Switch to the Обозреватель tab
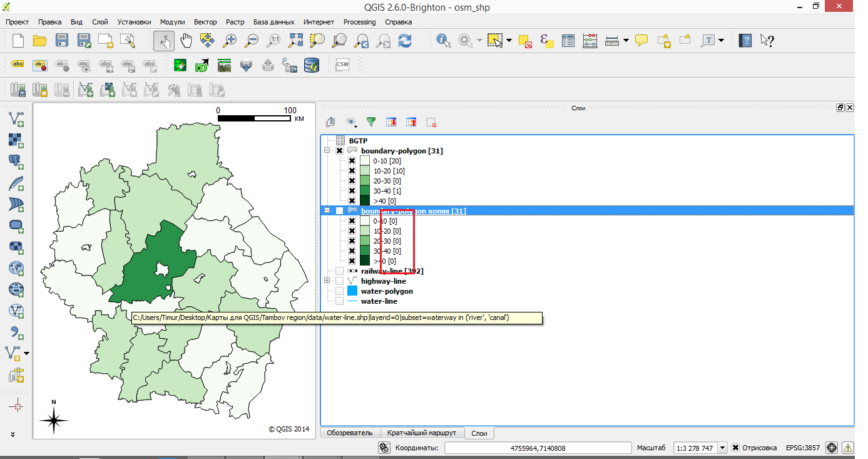 click(350, 433)
